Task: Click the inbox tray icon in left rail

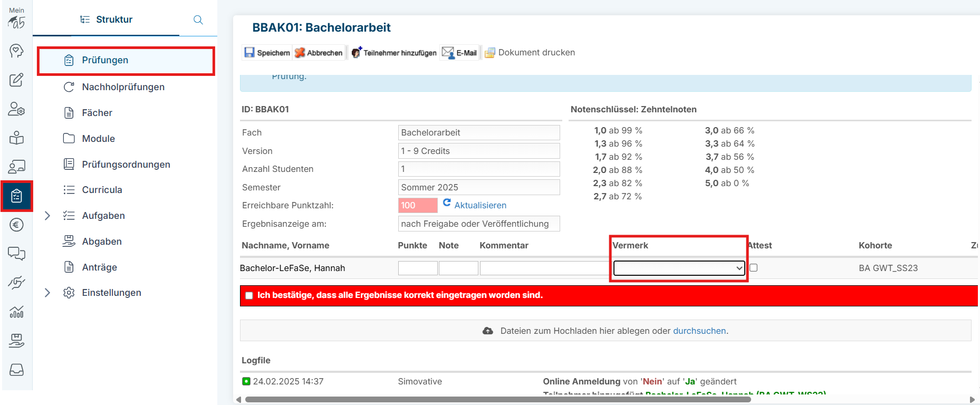Action: click(16, 370)
